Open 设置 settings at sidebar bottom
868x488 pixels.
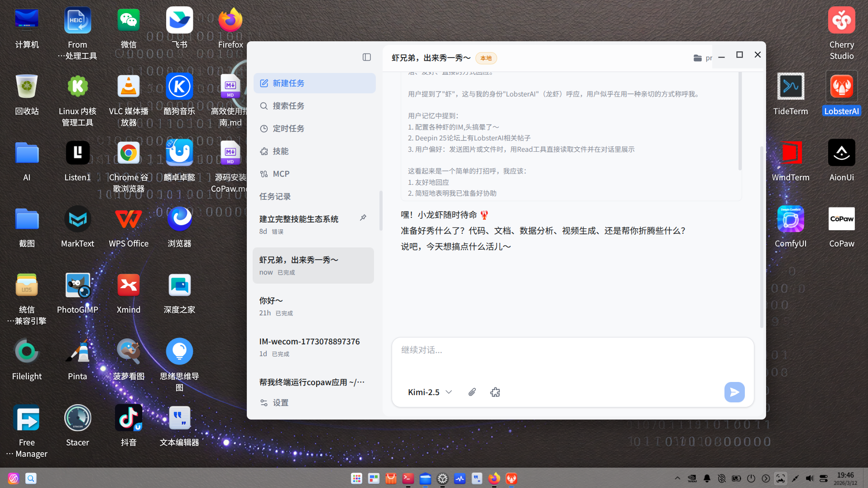[280, 402]
